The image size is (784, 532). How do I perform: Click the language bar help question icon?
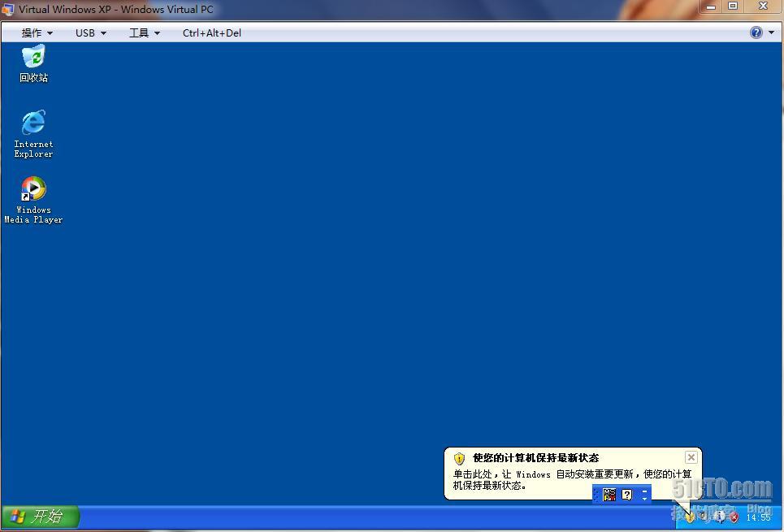pos(627,495)
